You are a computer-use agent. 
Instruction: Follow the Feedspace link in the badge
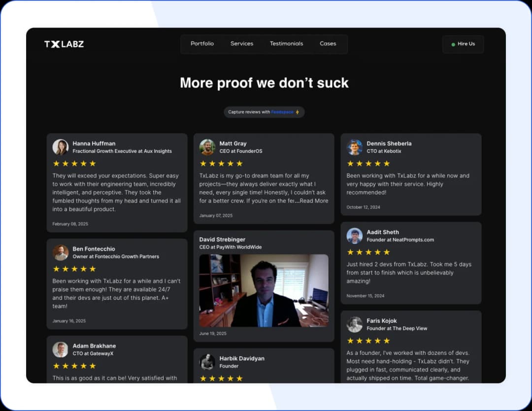(282, 112)
